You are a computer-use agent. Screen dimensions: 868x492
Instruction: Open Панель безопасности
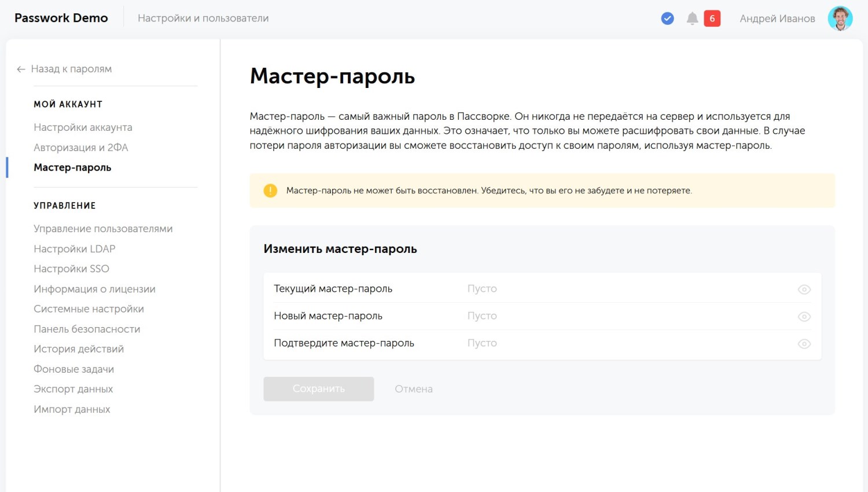click(87, 329)
